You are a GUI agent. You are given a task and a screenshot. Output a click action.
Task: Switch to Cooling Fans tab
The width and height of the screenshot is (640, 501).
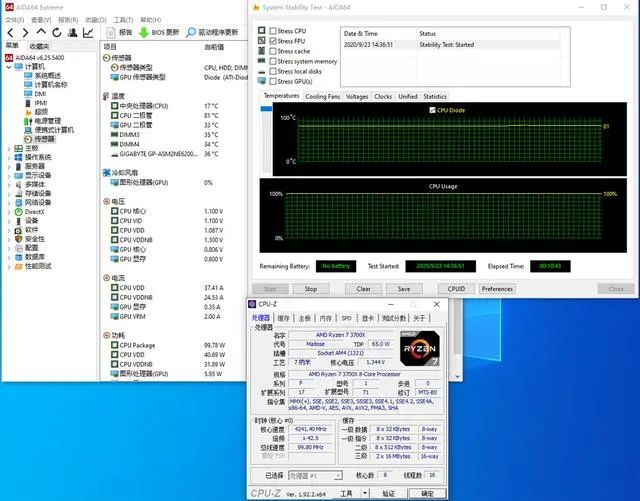point(322,96)
